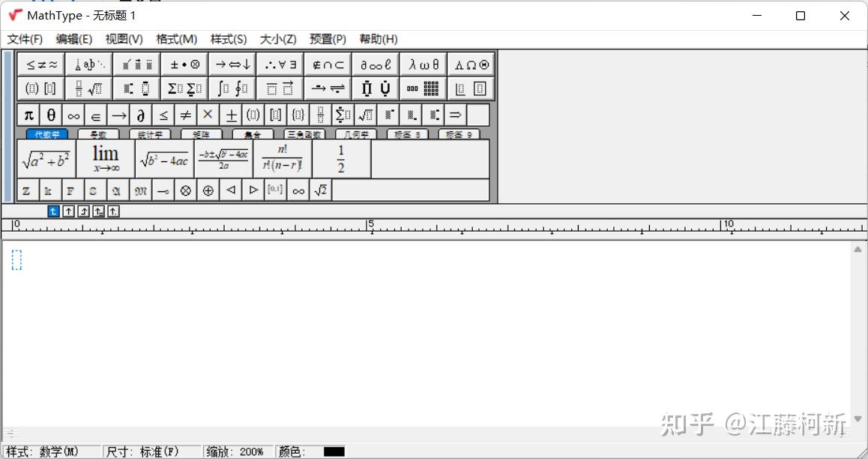Screen dimensions: 868x459
Task: Insert the square root b²−4ac expression
Action: tap(164, 159)
